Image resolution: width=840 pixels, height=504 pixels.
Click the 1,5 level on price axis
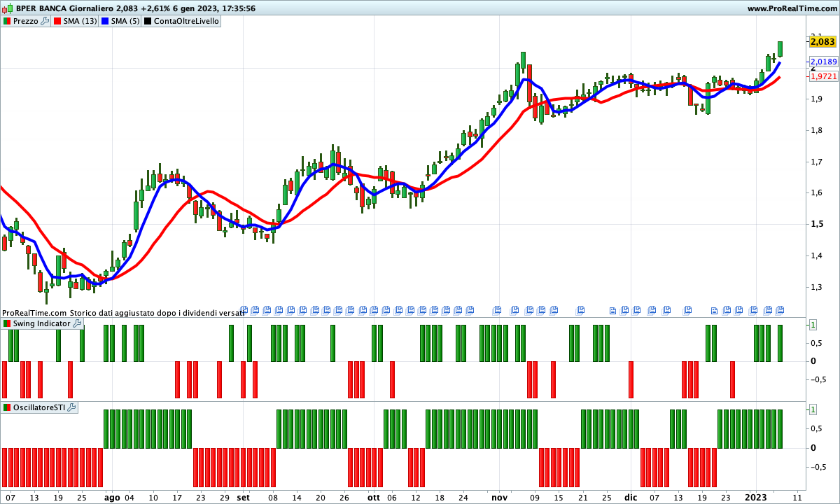pyautogui.click(x=816, y=224)
